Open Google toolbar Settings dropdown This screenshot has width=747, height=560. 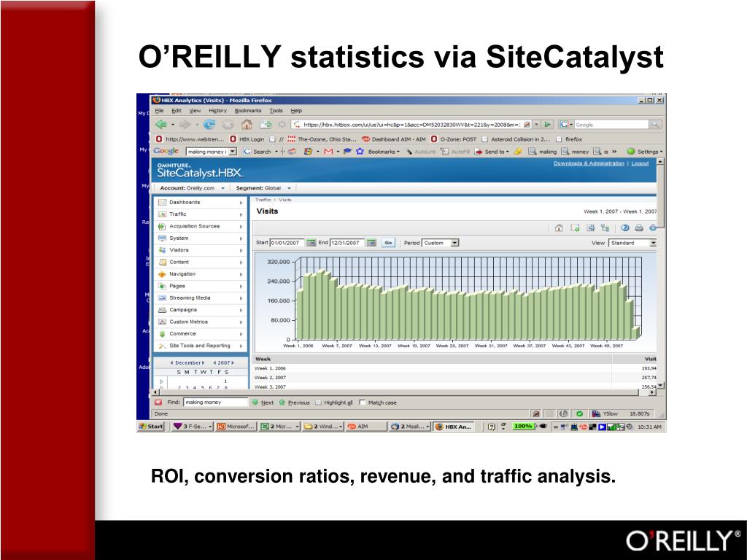click(x=644, y=152)
